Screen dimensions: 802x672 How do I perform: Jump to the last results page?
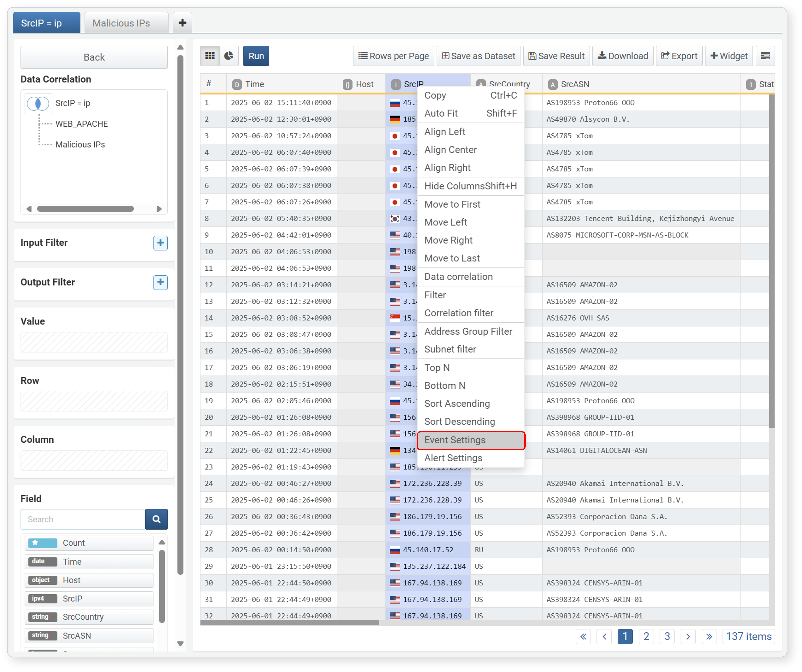(x=709, y=636)
